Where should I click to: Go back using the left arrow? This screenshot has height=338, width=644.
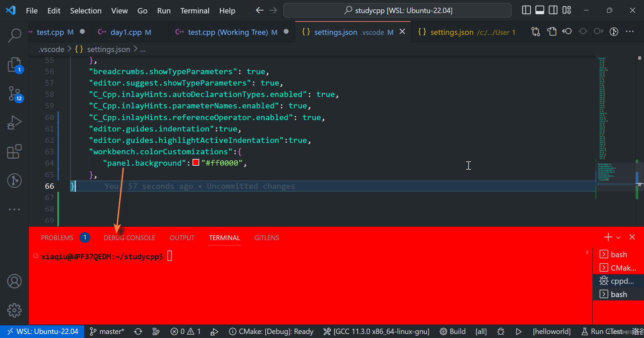(260, 10)
